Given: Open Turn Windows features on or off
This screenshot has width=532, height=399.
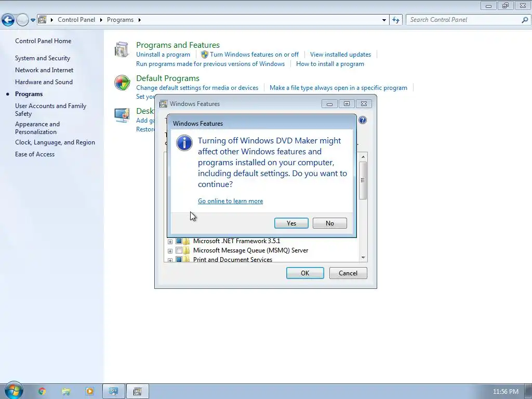Looking at the screenshot, I should [254, 54].
